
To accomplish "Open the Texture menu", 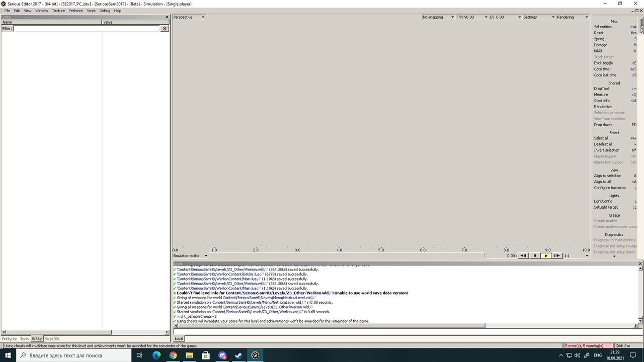I will point(58,11).
